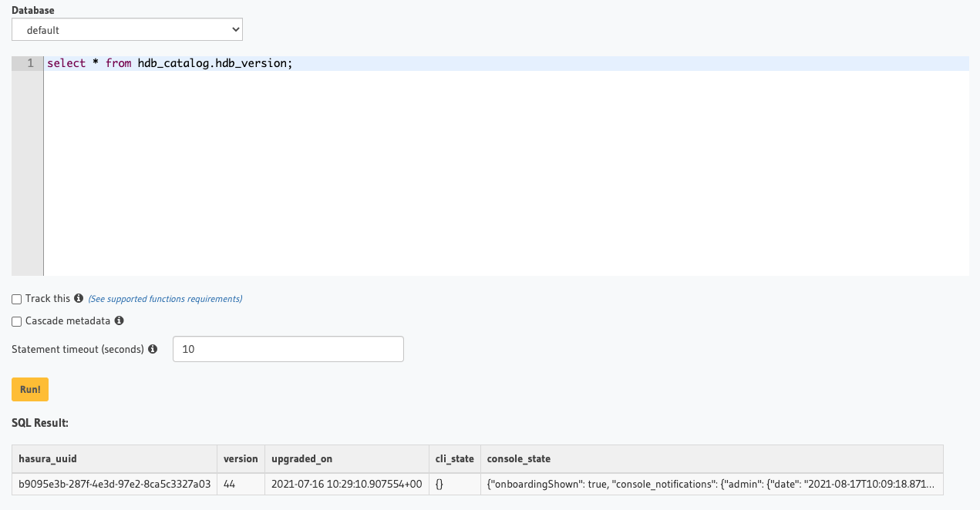Click the Run! button
Viewport: 980px width, 510px height.
[x=30, y=389]
